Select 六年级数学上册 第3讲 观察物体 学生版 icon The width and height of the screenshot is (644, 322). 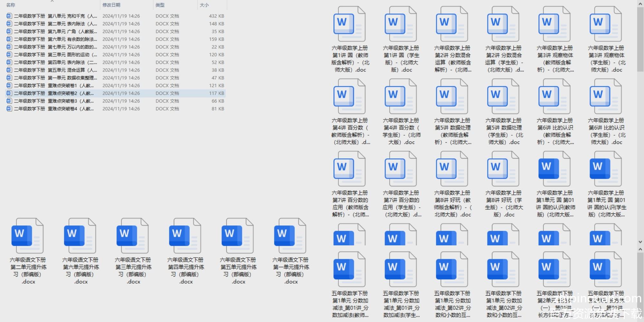pyautogui.click(x=605, y=24)
